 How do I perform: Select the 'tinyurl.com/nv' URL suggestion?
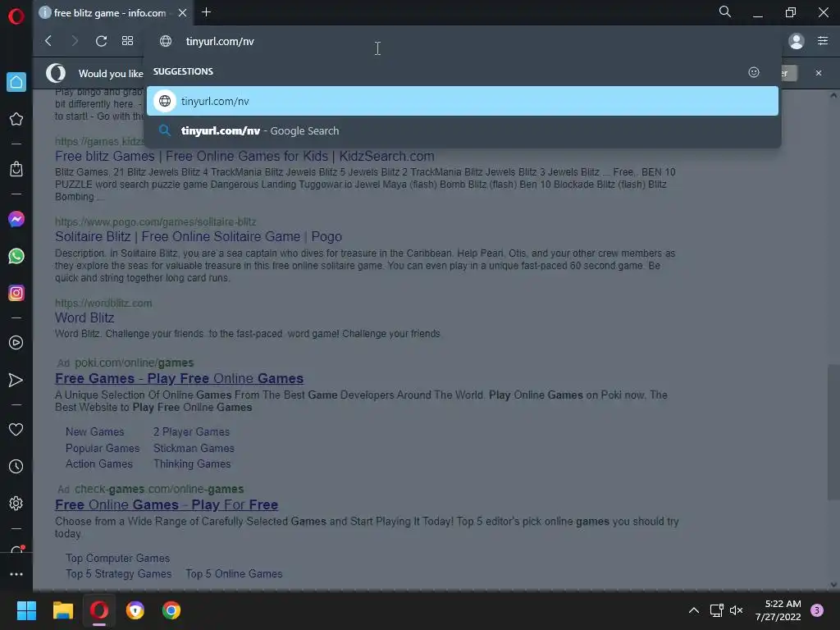[x=463, y=101]
